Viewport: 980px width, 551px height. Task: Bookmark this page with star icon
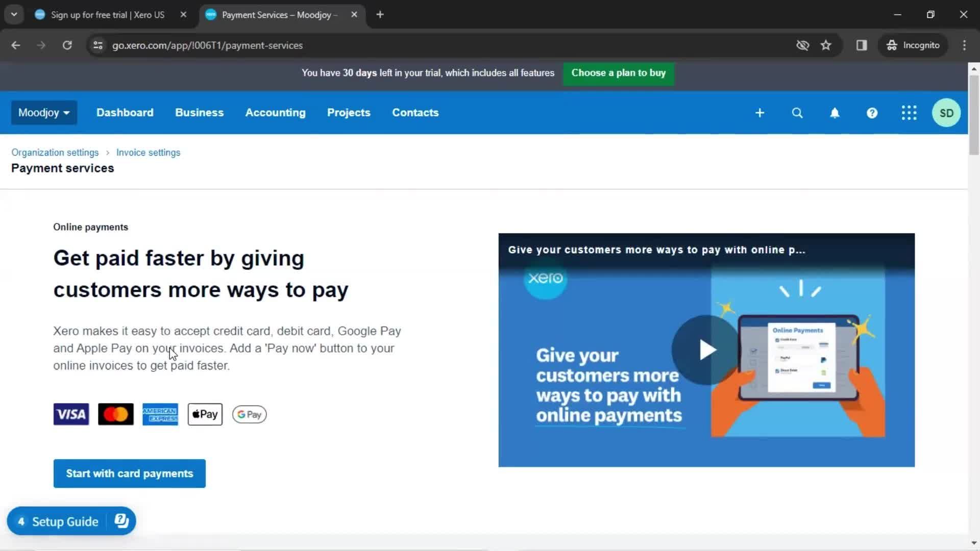coord(826,45)
